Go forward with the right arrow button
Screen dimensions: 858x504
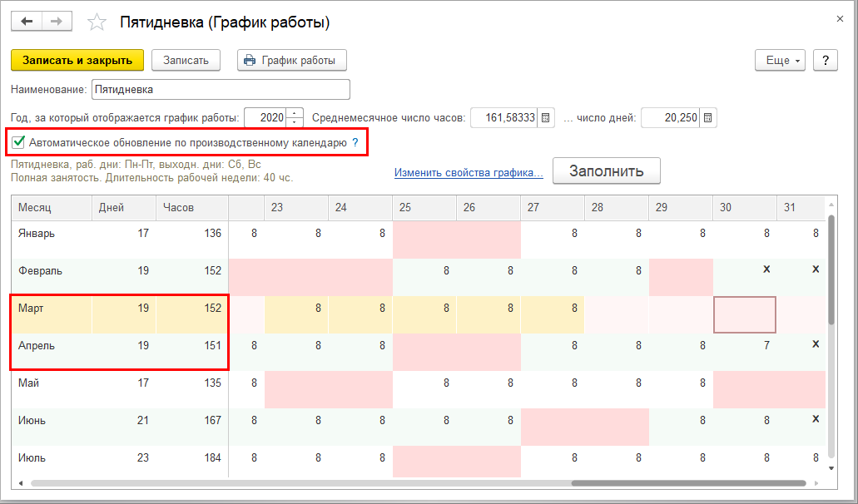click(x=57, y=22)
